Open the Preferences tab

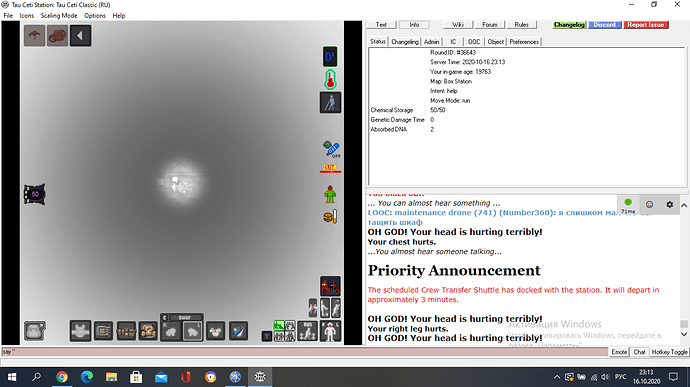pos(524,42)
